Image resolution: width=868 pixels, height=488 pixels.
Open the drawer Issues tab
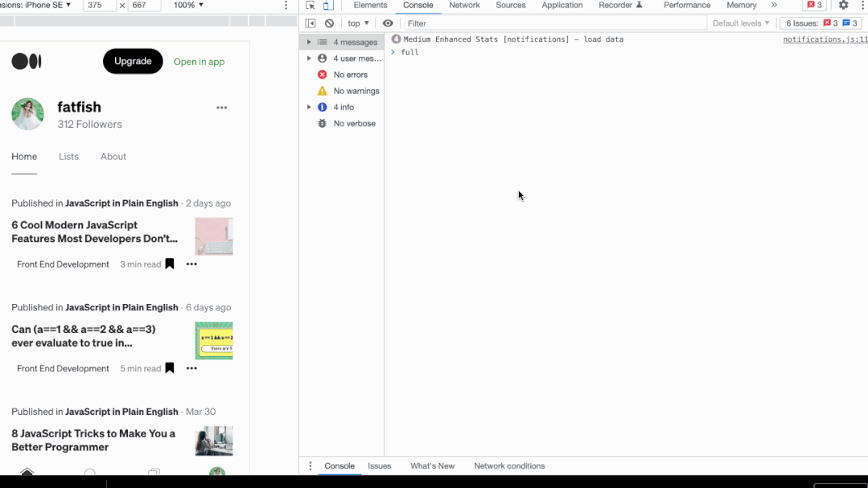[x=379, y=465]
